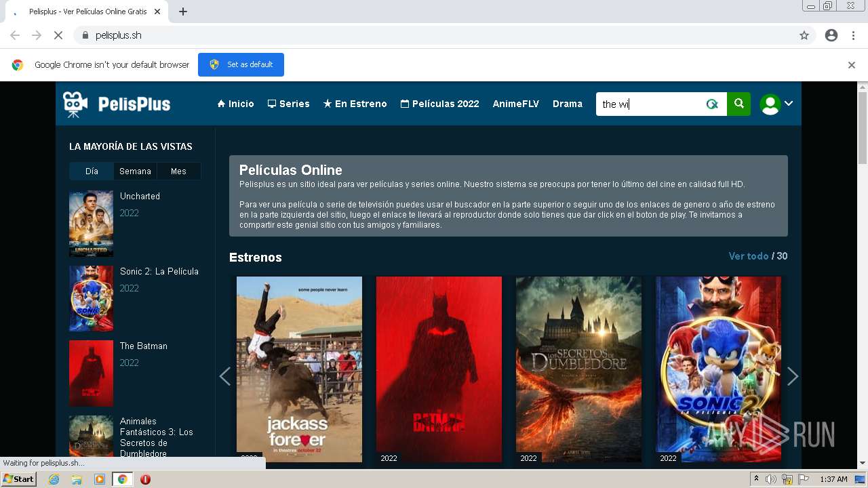Select the Mes tab
868x488 pixels.
tap(178, 171)
